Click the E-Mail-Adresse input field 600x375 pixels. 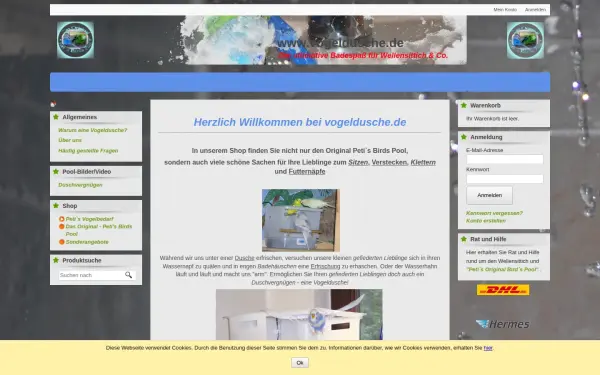(504, 159)
